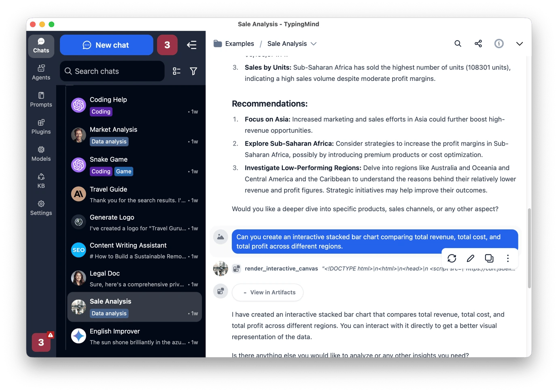Image resolution: width=558 pixels, height=392 pixels.
Task: Open the Generate Logo chat
Action: click(x=134, y=222)
